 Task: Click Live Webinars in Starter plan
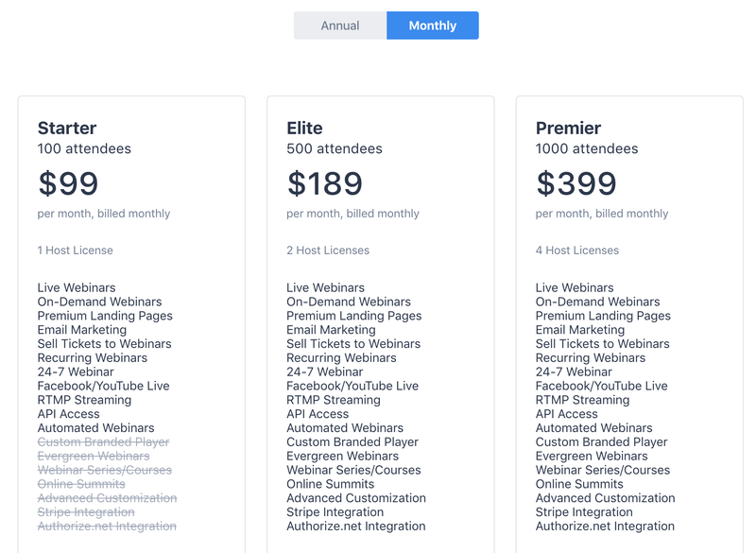point(77,287)
